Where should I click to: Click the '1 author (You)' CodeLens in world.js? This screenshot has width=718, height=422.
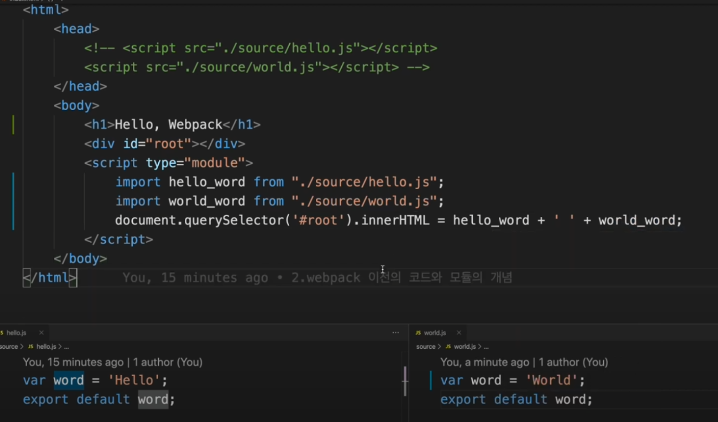[x=573, y=362]
